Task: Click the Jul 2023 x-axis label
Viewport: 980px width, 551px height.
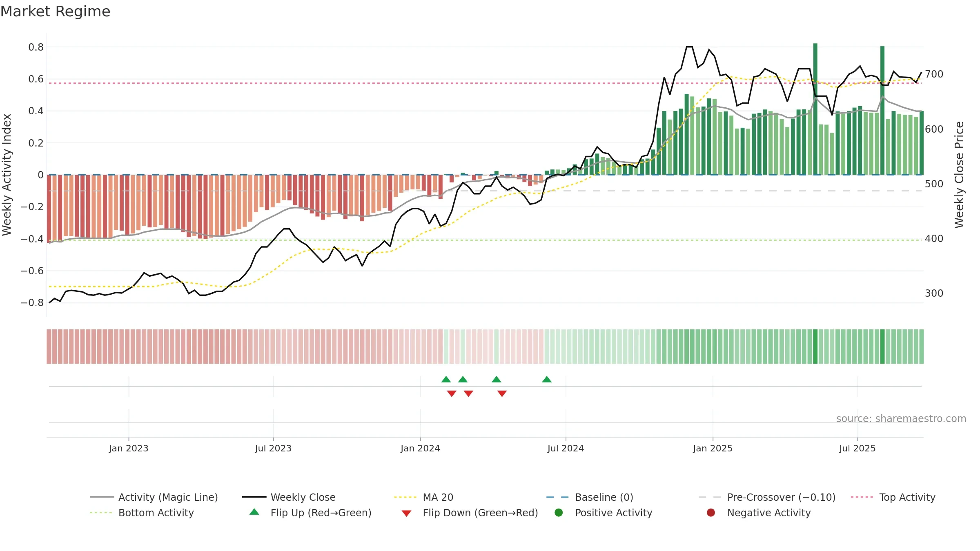Action: tap(273, 449)
